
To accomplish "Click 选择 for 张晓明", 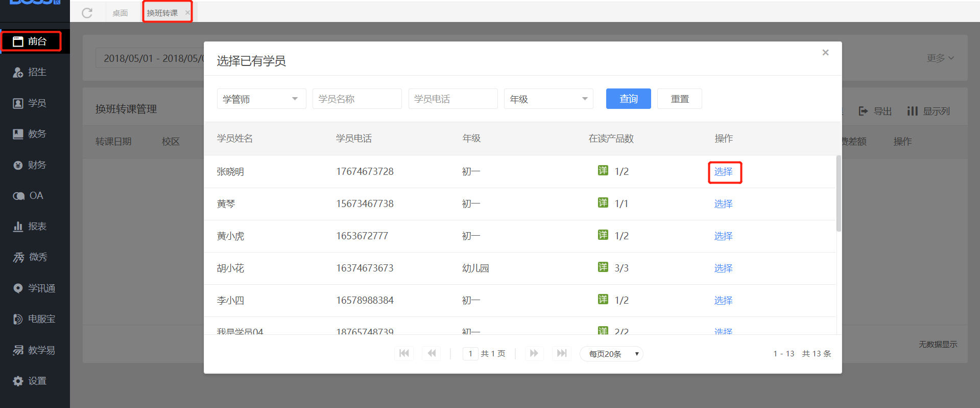I will click(x=723, y=172).
